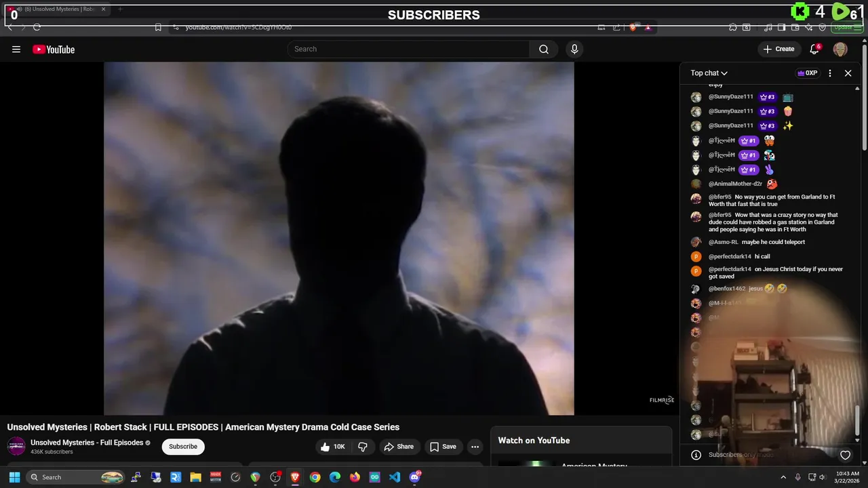The height and width of the screenshot is (488, 868).
Task: Click the YouTube search input field
Action: (x=408, y=49)
